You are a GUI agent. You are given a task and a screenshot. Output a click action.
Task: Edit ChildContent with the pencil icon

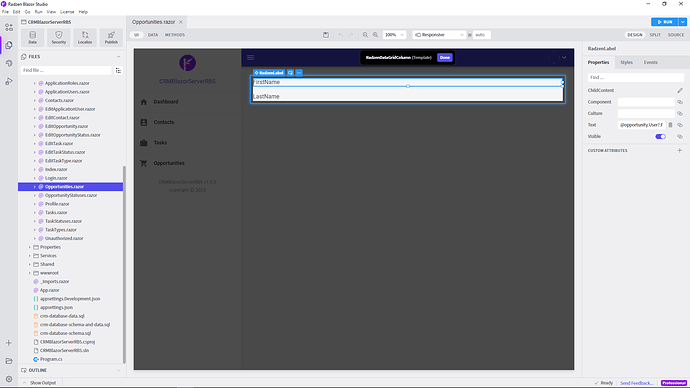680,90
